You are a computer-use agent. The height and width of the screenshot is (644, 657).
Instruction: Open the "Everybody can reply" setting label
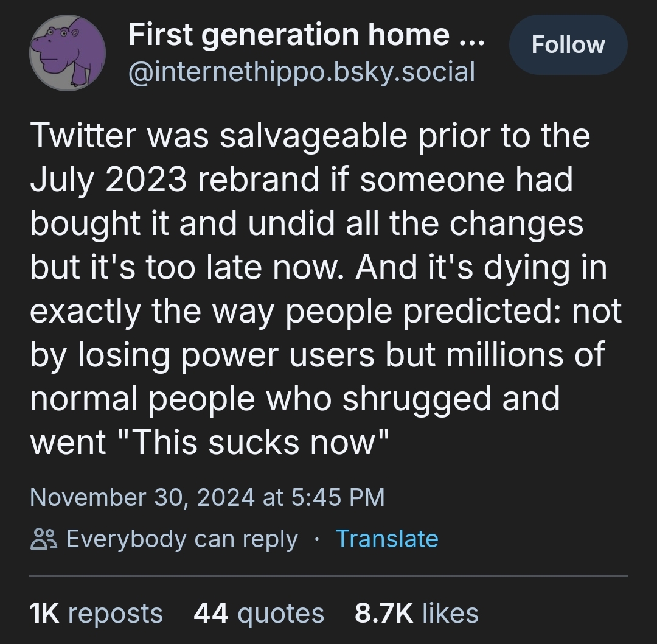click(182, 539)
